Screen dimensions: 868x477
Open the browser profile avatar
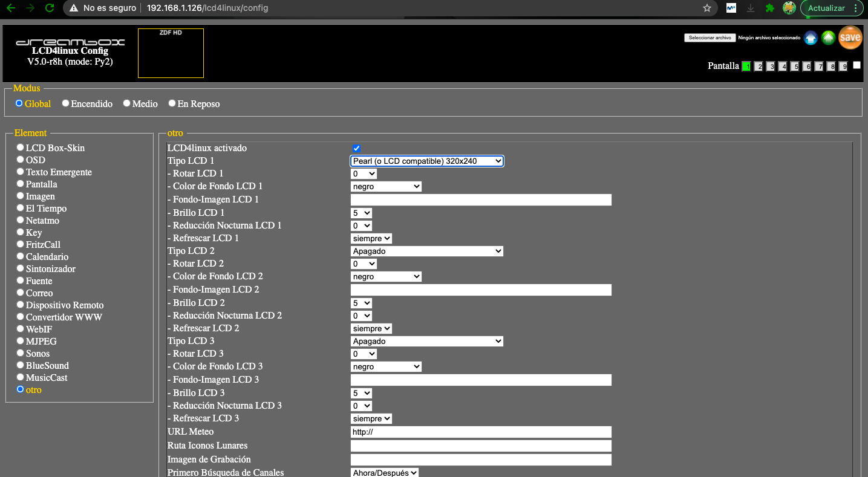click(789, 8)
